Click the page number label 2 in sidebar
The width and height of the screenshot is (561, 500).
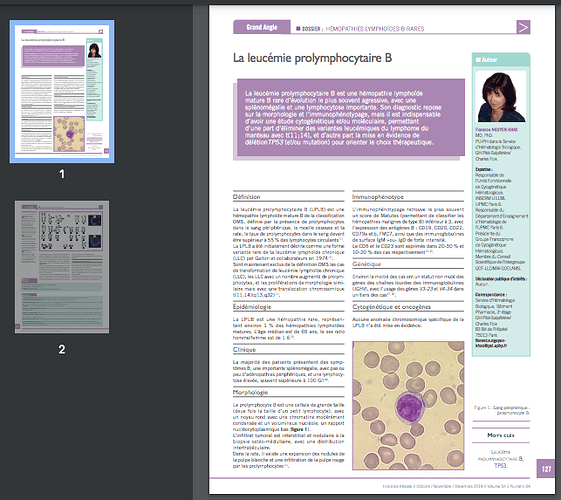pos(62,349)
